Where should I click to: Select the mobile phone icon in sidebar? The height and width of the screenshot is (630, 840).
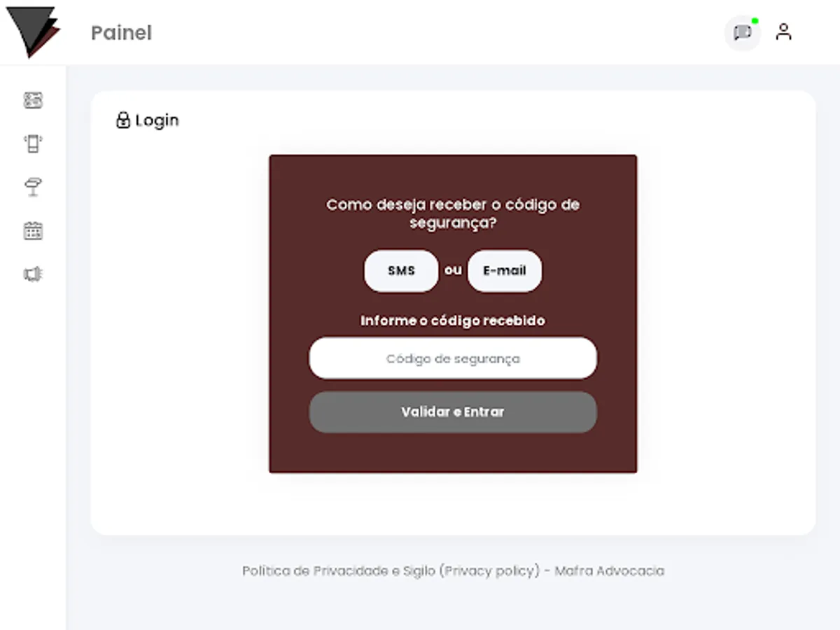coord(33,143)
